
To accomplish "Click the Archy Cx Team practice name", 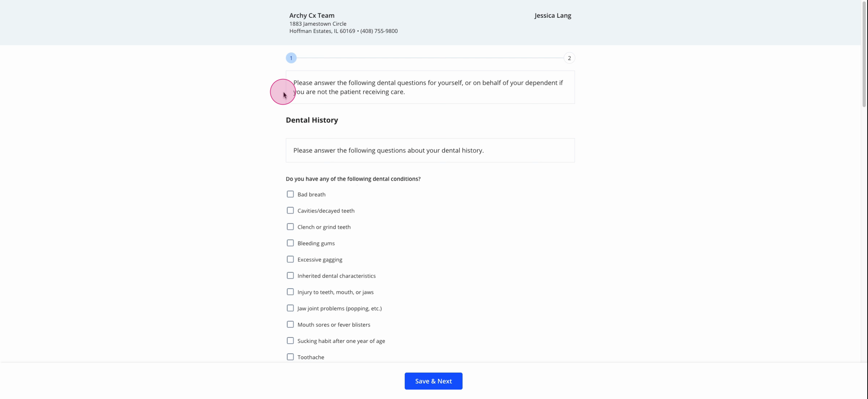I will point(312,16).
